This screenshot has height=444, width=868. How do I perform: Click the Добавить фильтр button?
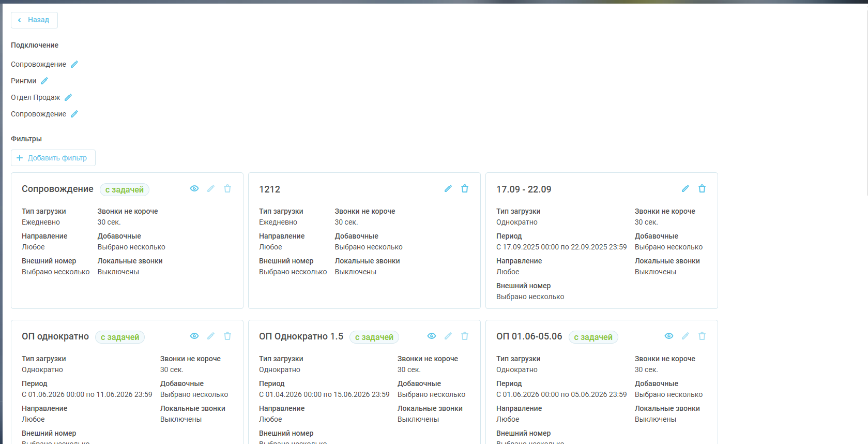point(53,158)
